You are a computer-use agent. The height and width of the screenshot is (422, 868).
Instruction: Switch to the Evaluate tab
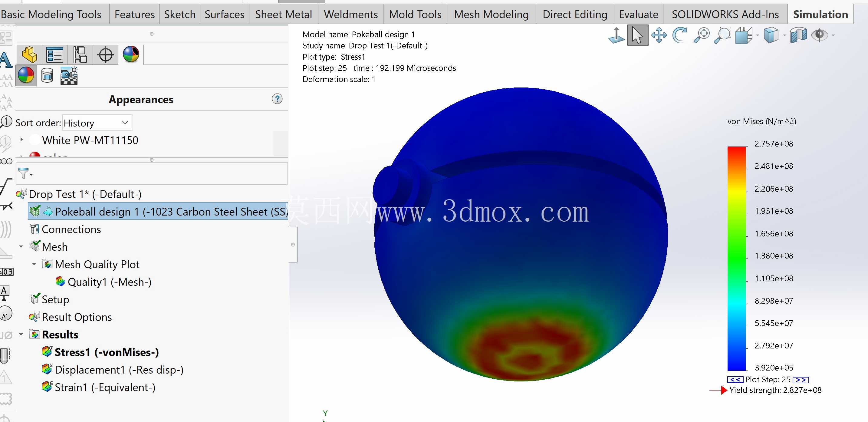(639, 14)
